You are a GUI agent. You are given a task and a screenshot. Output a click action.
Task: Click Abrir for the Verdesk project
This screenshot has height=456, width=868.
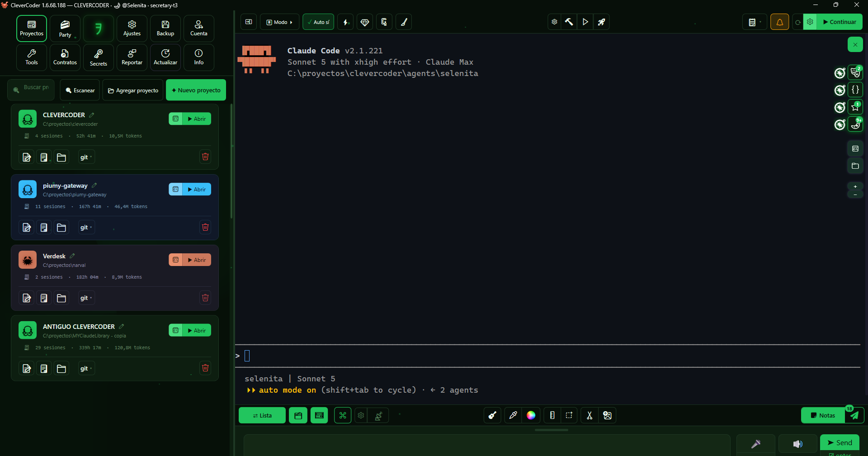tap(197, 260)
